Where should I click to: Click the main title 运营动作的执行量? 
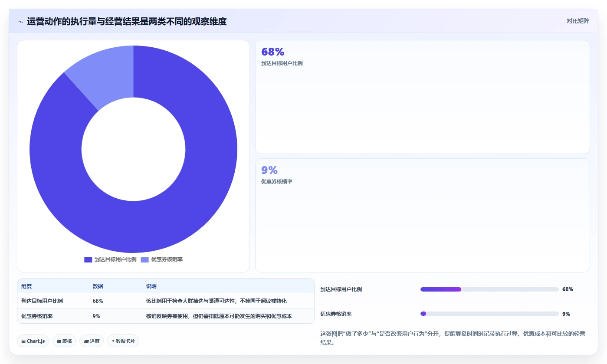coord(127,21)
